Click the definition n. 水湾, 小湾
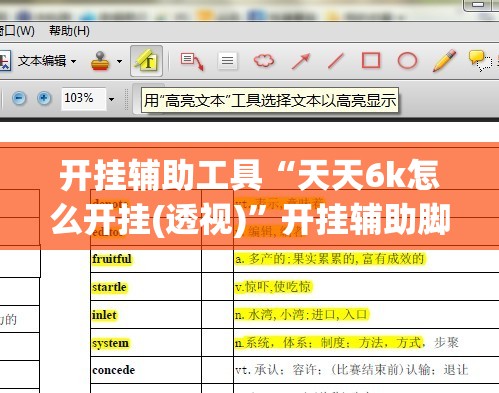 point(302,315)
